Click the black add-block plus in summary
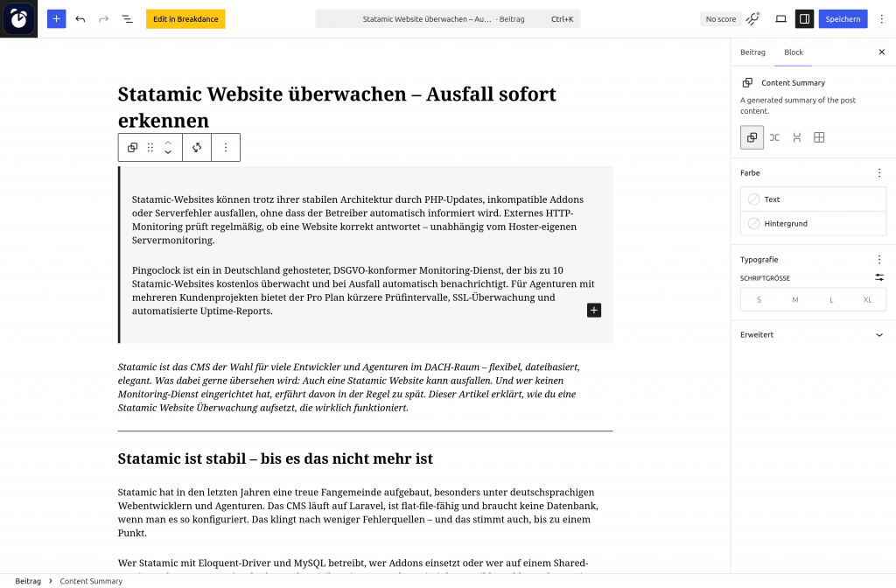This screenshot has height=588, width=896. (594, 311)
